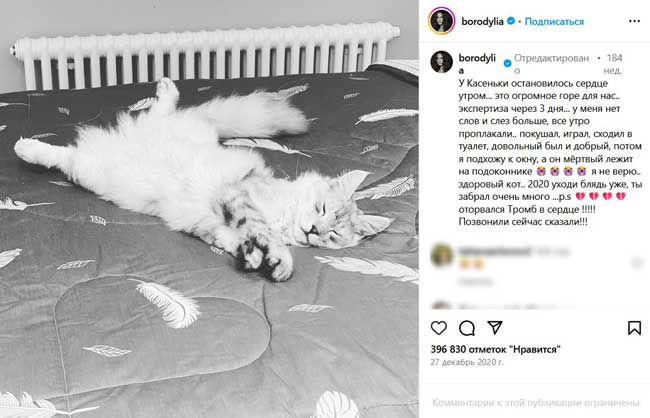Follow the account via Подписаться
The height and width of the screenshot is (418, 650).
pos(554,22)
